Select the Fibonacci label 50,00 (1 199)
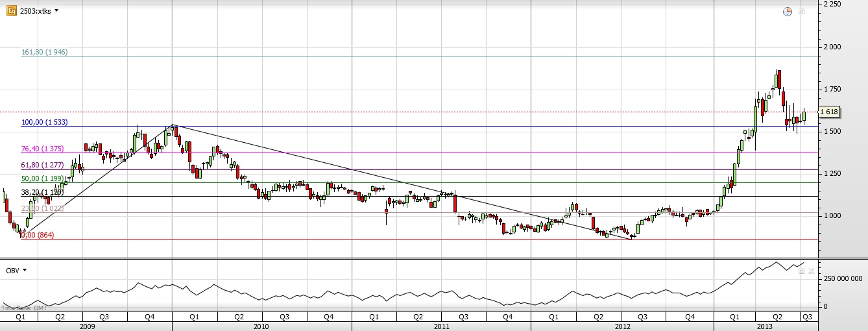This screenshot has width=868, height=331. point(43,178)
